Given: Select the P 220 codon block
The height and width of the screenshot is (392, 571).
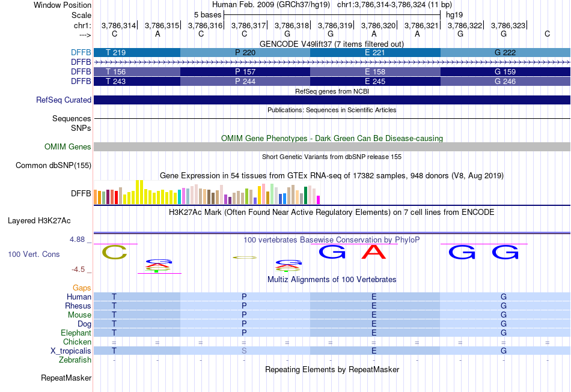Looking at the screenshot, I should pyautogui.click(x=245, y=52).
